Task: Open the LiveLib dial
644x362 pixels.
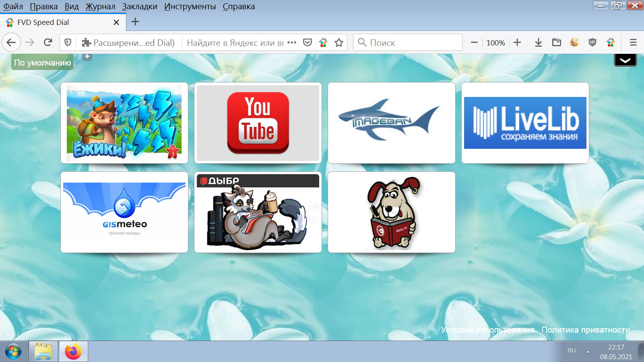Action: coord(525,123)
